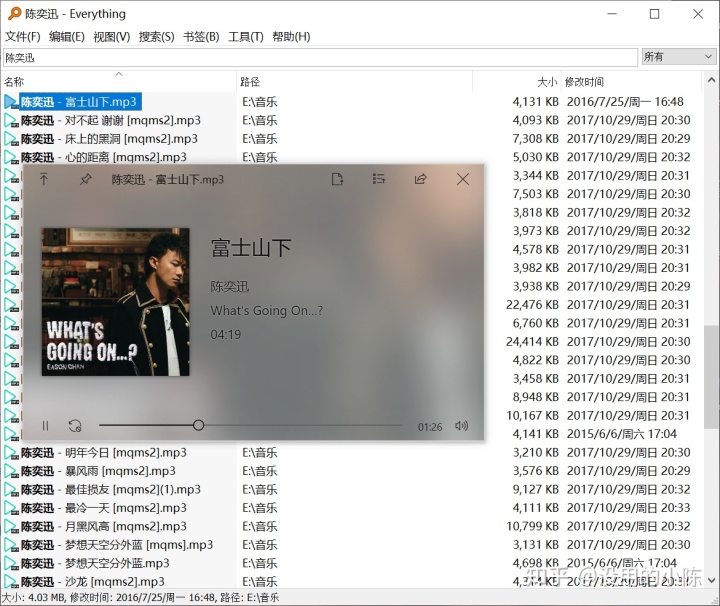Toggle repeat playback icon
This screenshot has width=720, height=606.
75,426
